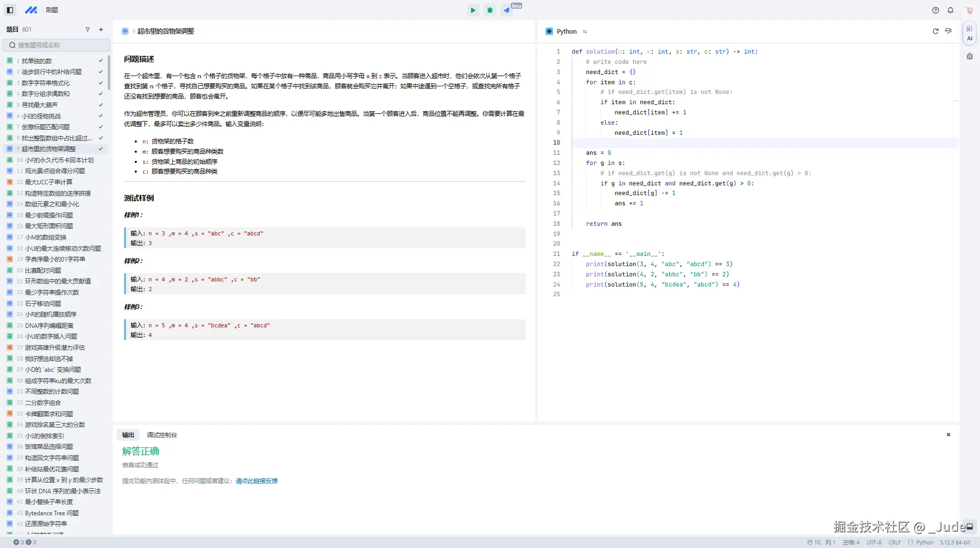Click the 样例2 input code block

325,284
